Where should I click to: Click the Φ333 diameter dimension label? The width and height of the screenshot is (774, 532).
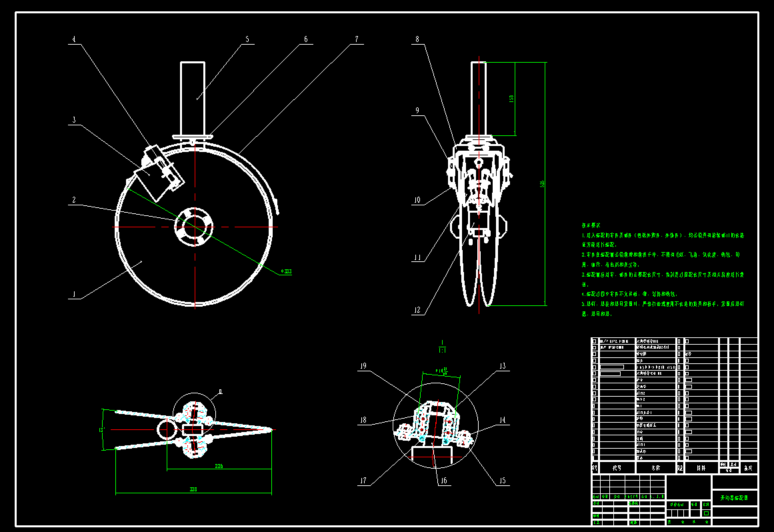[286, 271]
